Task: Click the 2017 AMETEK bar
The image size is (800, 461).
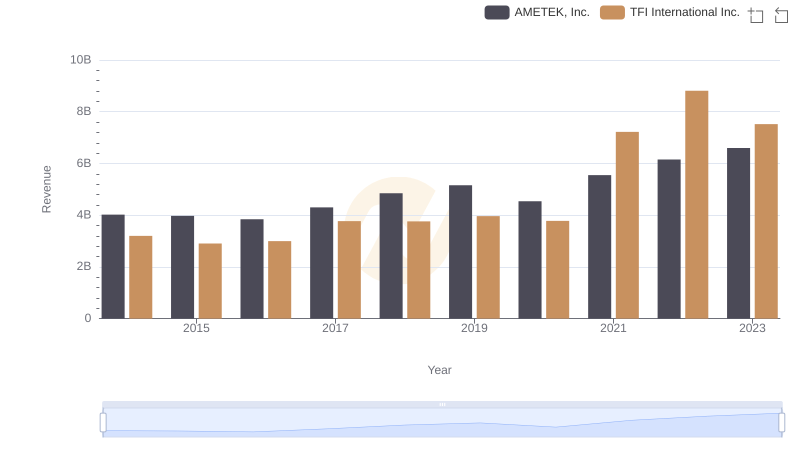Action: point(321,263)
